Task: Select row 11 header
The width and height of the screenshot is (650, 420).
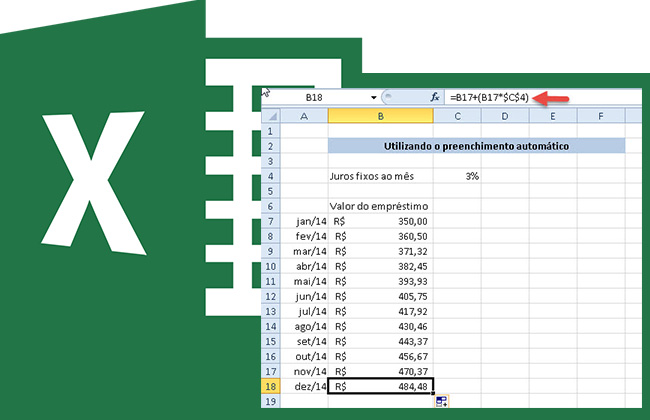Action: tap(271, 281)
